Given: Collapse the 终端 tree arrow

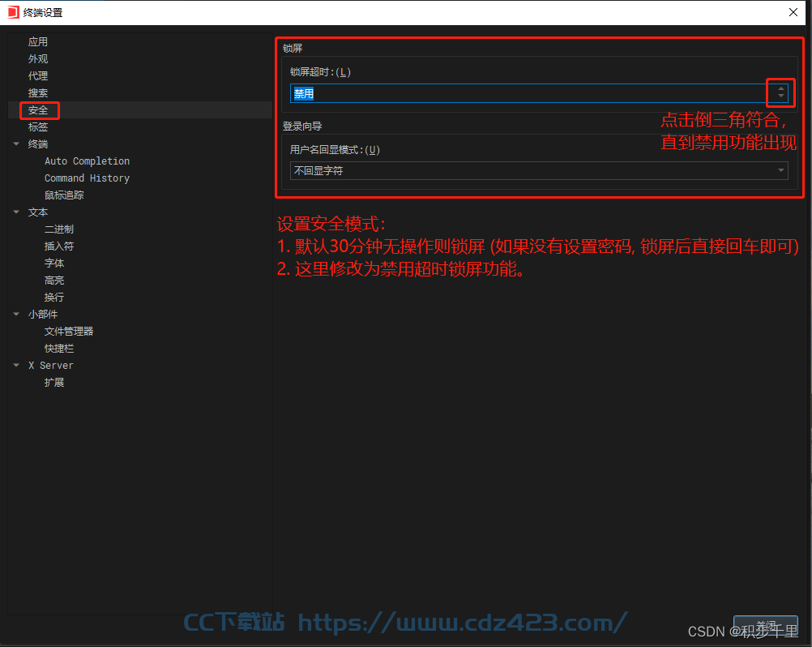Looking at the screenshot, I should point(16,144).
